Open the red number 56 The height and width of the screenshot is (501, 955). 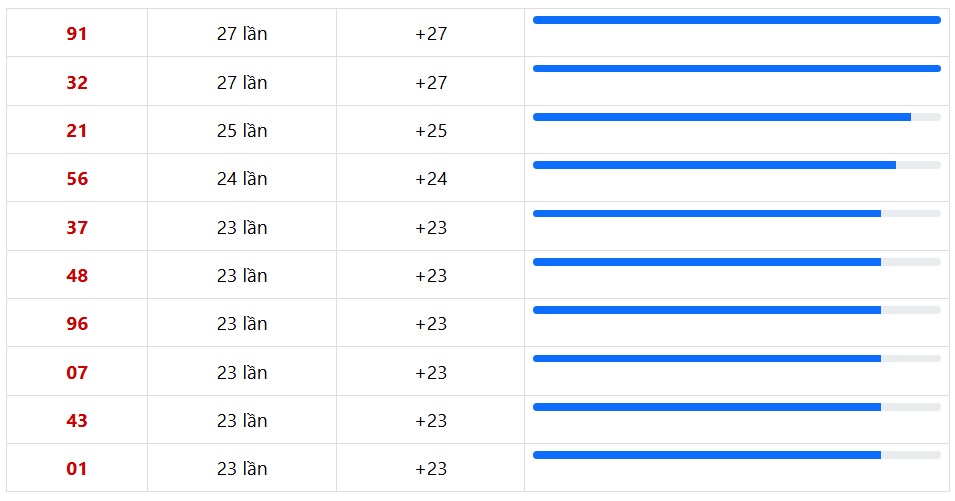[x=77, y=178]
